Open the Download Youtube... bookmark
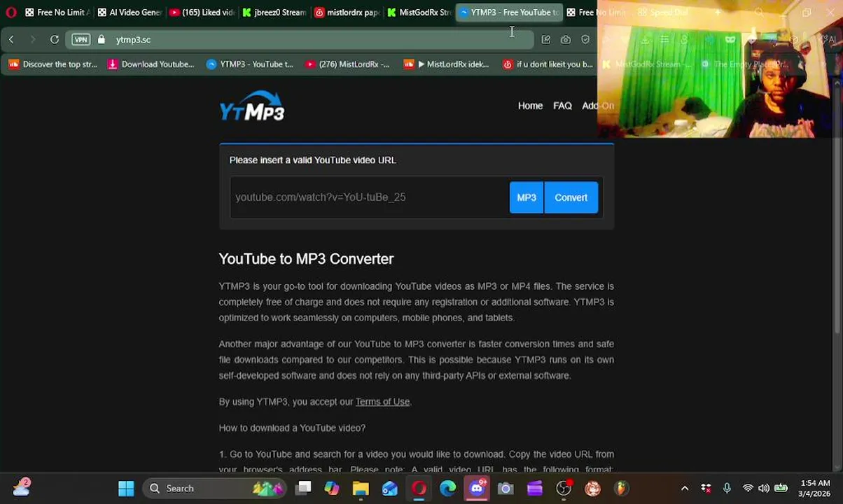 pyautogui.click(x=151, y=64)
